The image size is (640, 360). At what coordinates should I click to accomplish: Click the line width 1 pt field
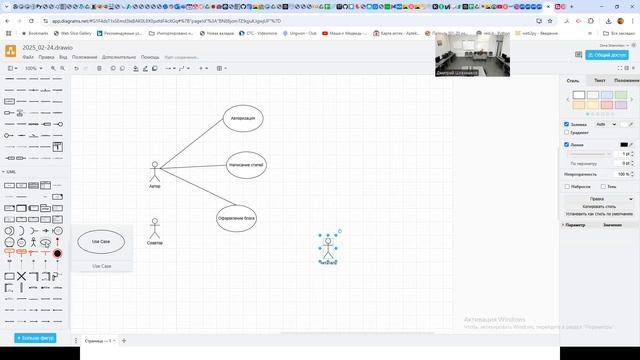[x=622, y=154]
